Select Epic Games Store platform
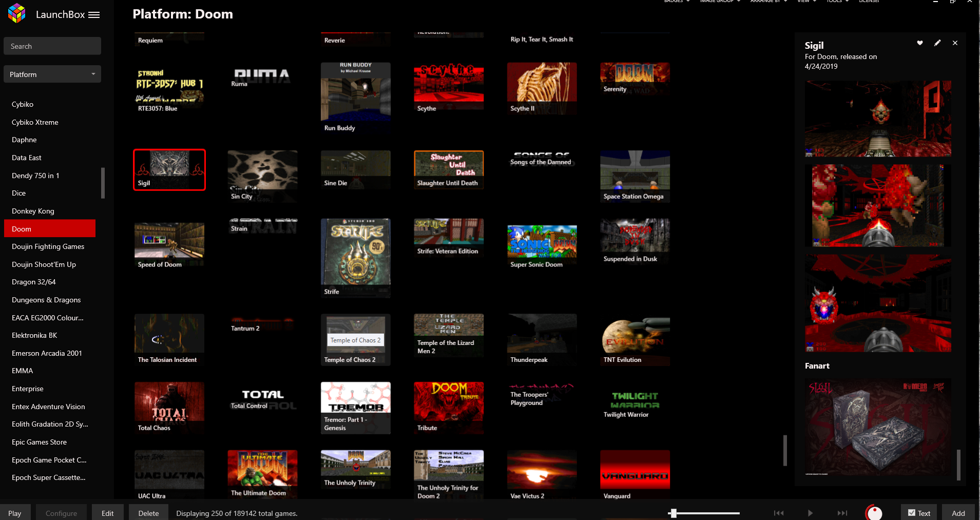The height and width of the screenshot is (520, 980). [50, 442]
